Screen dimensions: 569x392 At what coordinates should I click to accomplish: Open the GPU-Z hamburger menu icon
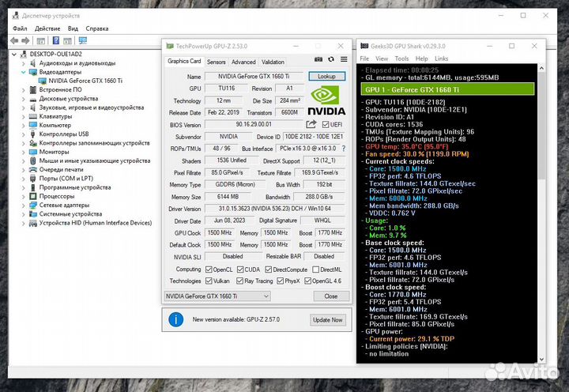point(344,59)
